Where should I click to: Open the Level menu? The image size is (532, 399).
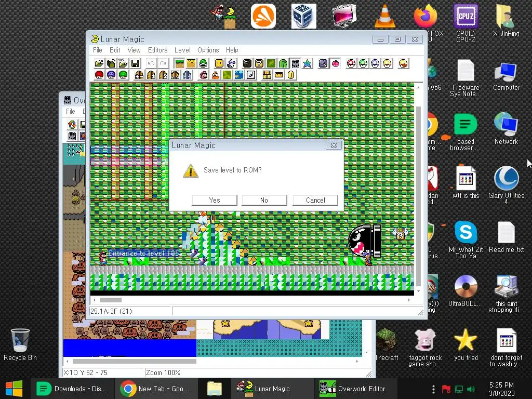(182, 50)
